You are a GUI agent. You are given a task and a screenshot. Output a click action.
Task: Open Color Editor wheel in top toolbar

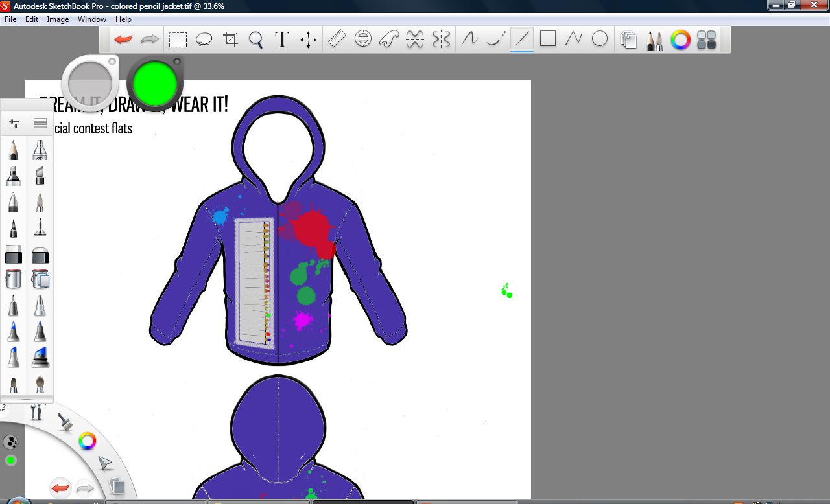[x=680, y=40]
